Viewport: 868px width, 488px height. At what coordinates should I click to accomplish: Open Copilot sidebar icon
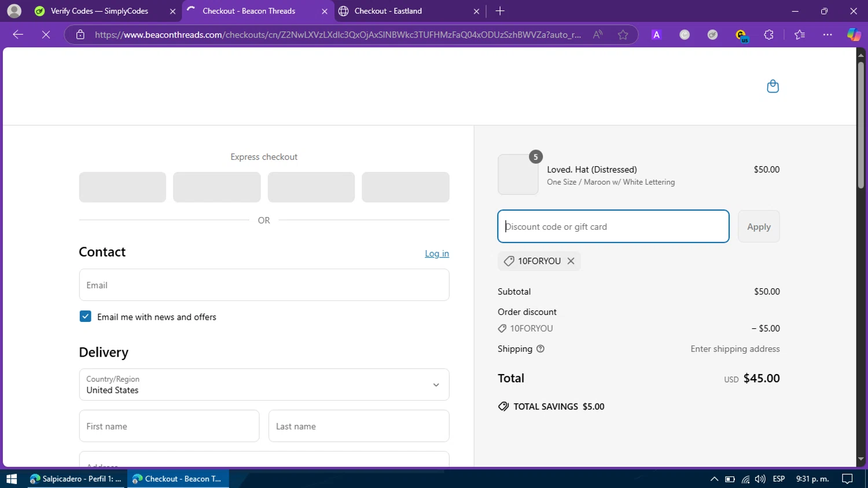(854, 35)
